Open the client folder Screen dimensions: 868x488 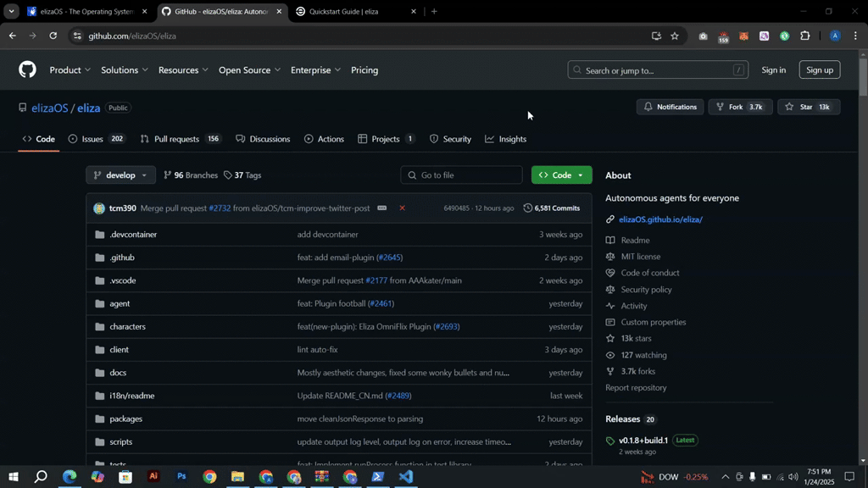[x=119, y=350]
